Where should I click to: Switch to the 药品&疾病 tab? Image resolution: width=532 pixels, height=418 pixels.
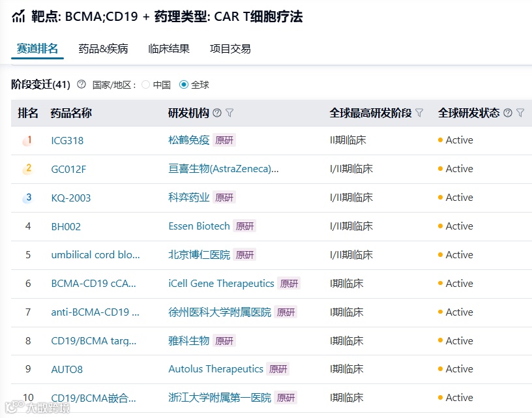[103, 49]
